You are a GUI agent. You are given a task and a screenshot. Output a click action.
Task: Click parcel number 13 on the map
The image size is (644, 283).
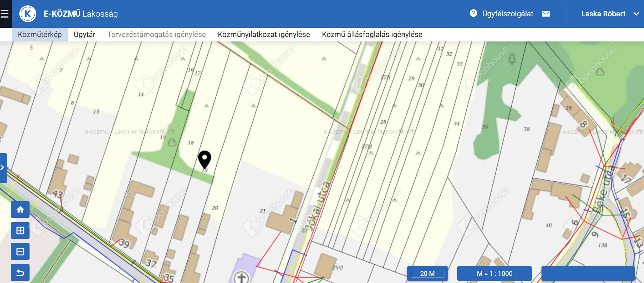tap(96, 111)
